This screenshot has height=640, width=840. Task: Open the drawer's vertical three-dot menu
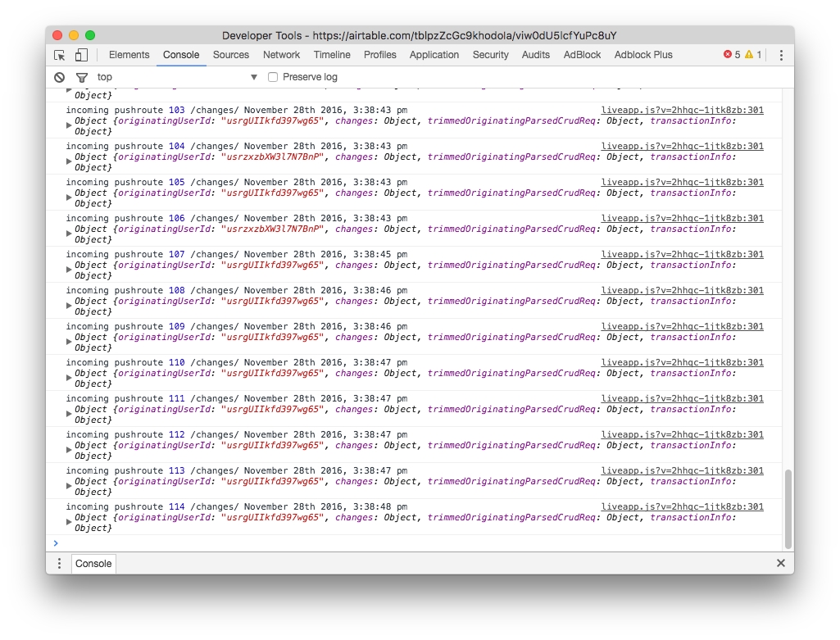point(58,563)
